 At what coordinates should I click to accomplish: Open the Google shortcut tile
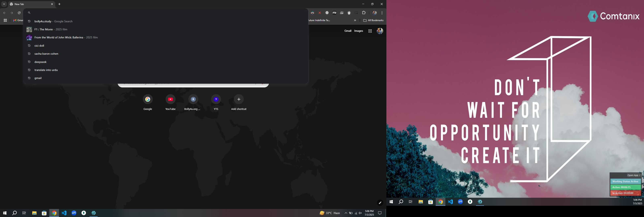pos(148,102)
